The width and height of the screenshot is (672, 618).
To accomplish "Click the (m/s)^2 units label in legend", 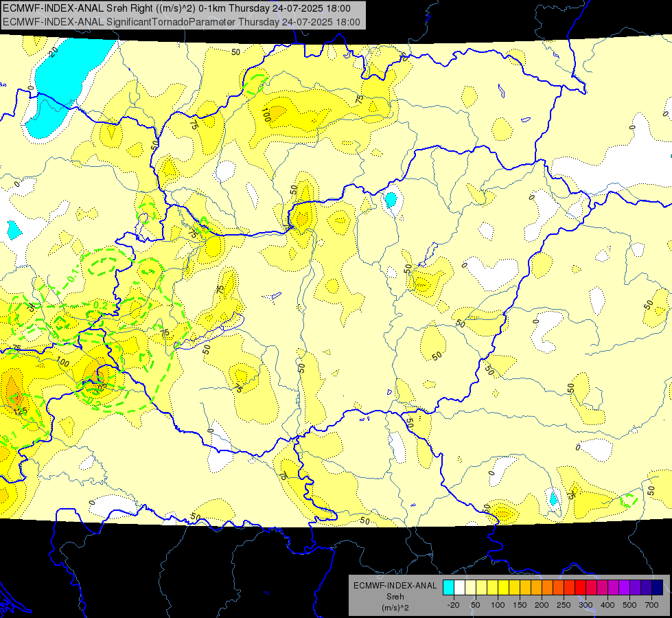I will coord(395,608).
